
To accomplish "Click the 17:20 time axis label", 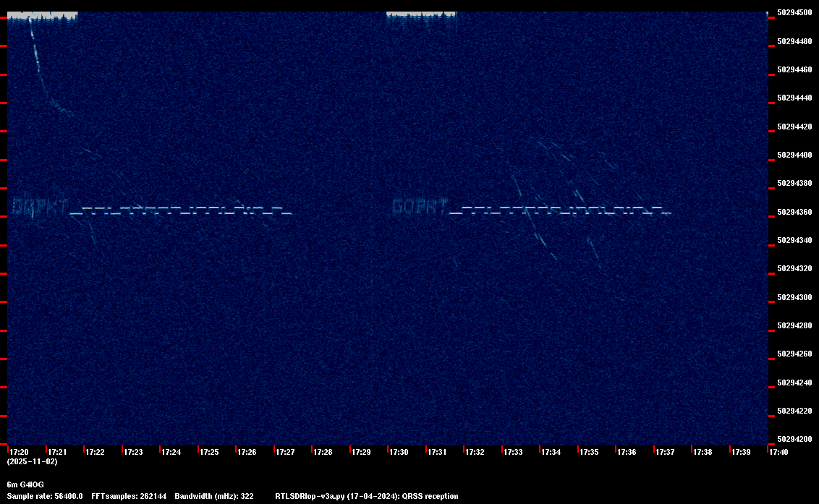I will [20, 452].
